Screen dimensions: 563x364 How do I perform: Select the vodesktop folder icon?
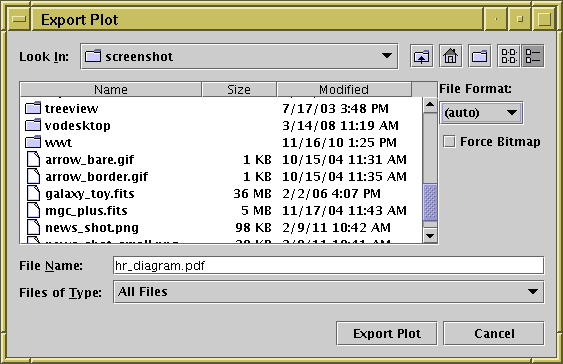click(33, 125)
